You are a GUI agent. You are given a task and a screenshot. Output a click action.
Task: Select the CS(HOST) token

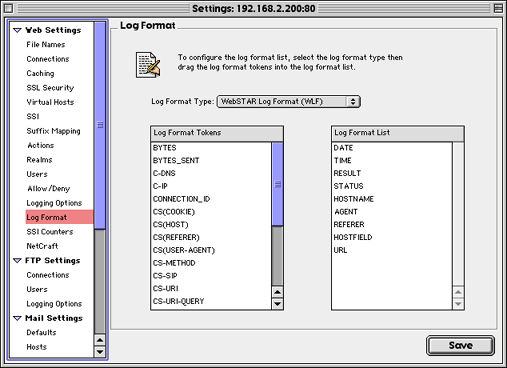pyautogui.click(x=170, y=225)
